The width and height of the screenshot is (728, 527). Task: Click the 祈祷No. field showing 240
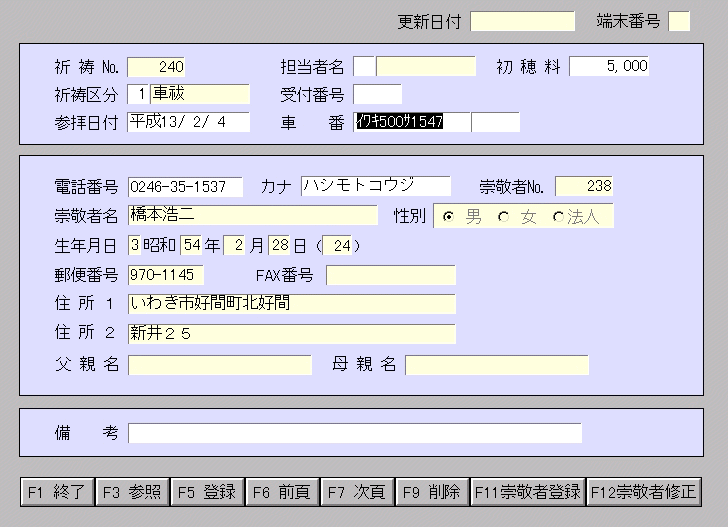[x=156, y=67]
